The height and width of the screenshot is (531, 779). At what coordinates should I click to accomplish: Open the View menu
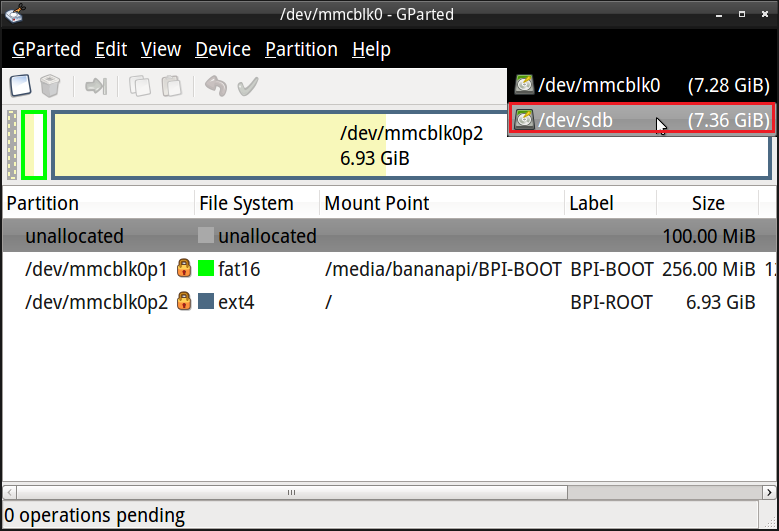(161, 49)
